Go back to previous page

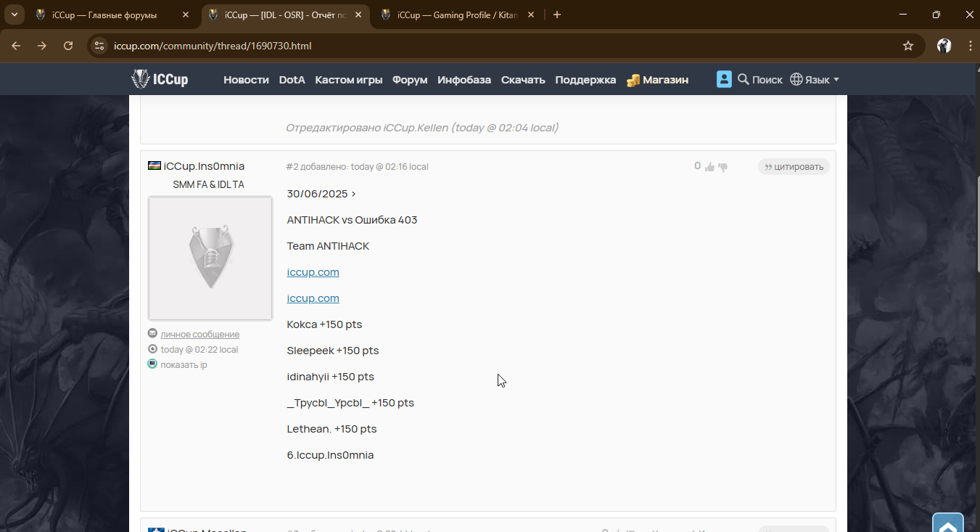[x=16, y=46]
